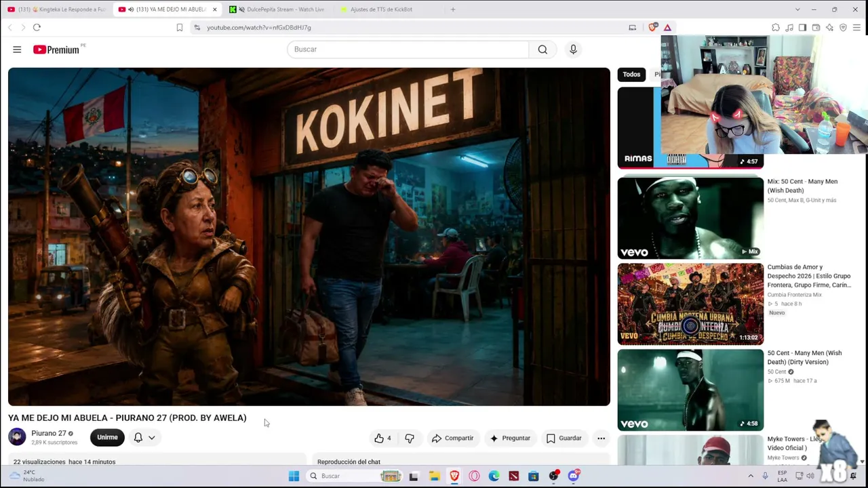Show hidden system tray icons
Image resolution: width=868 pixels, height=488 pixels.
click(751, 476)
